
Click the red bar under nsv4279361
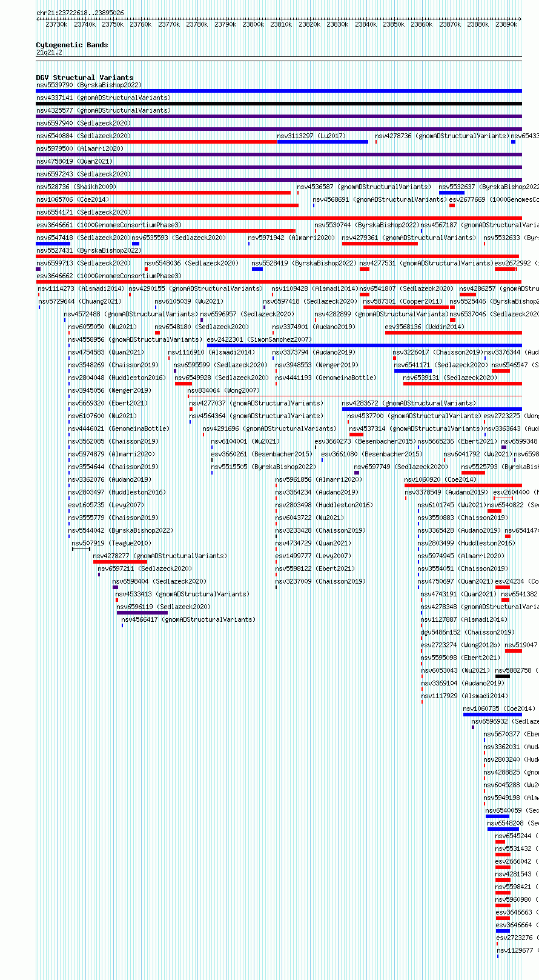(380, 244)
